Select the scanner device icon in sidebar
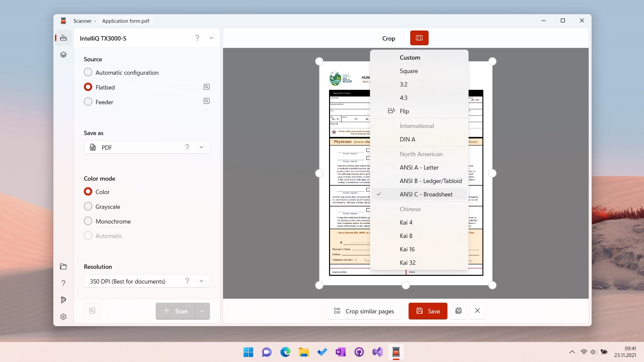This screenshot has width=644, height=362. (63, 38)
